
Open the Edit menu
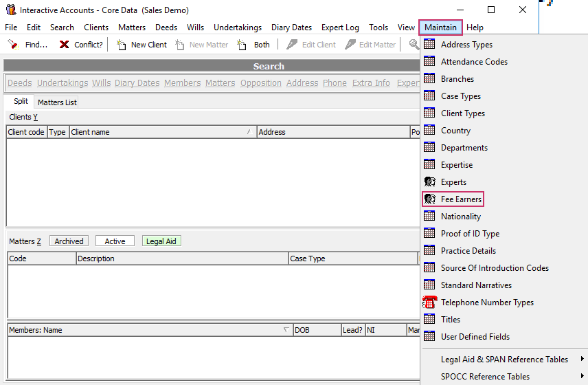[x=34, y=27]
